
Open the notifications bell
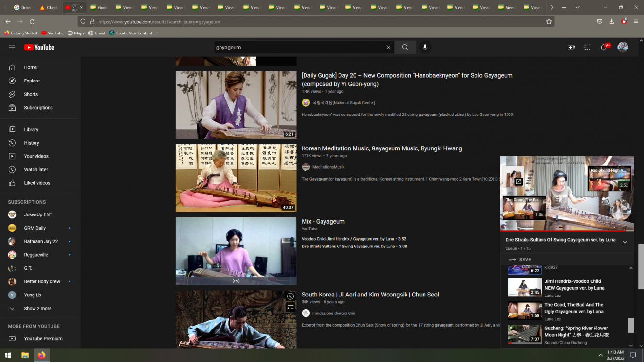pyautogui.click(x=604, y=47)
